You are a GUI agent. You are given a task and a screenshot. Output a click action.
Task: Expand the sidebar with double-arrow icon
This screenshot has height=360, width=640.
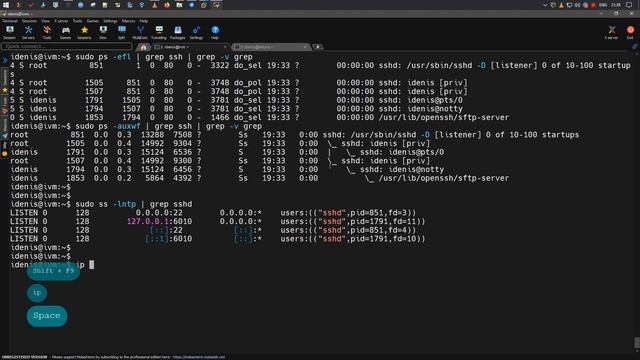tap(5, 60)
